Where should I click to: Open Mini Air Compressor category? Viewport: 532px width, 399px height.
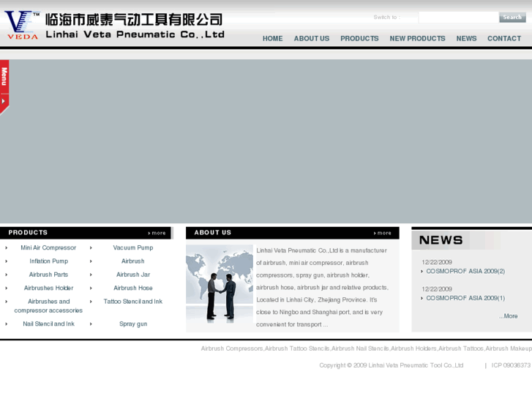coord(48,247)
